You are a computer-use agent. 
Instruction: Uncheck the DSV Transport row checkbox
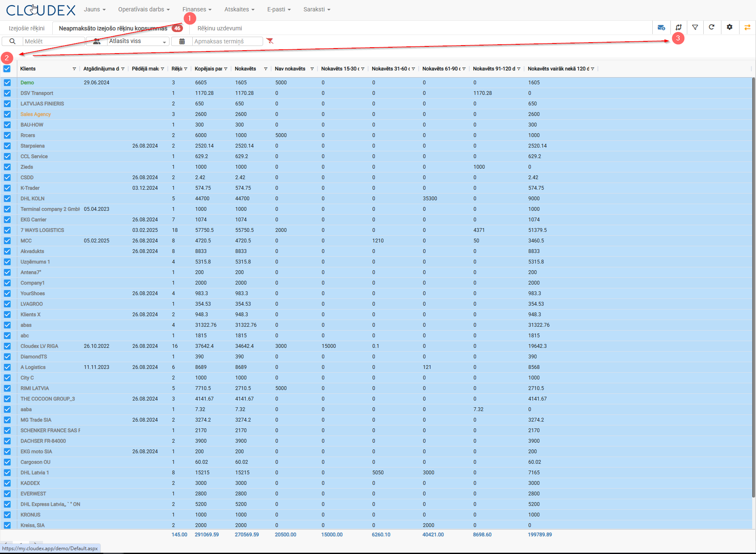click(x=7, y=93)
